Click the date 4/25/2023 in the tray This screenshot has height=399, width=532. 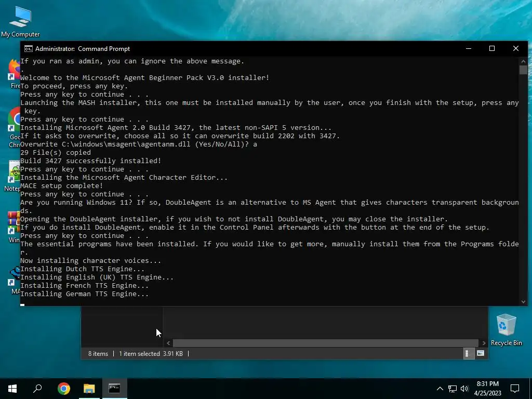(487, 393)
